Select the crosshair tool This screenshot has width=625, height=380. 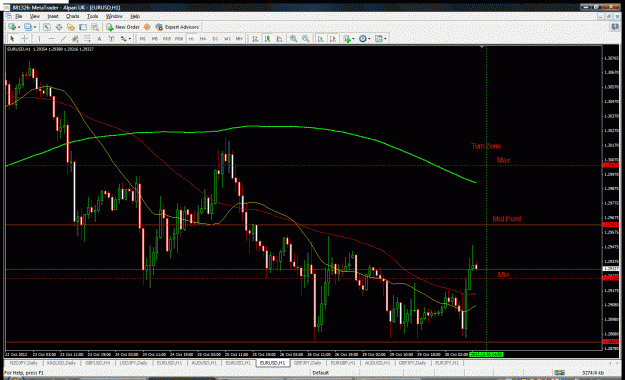point(25,39)
